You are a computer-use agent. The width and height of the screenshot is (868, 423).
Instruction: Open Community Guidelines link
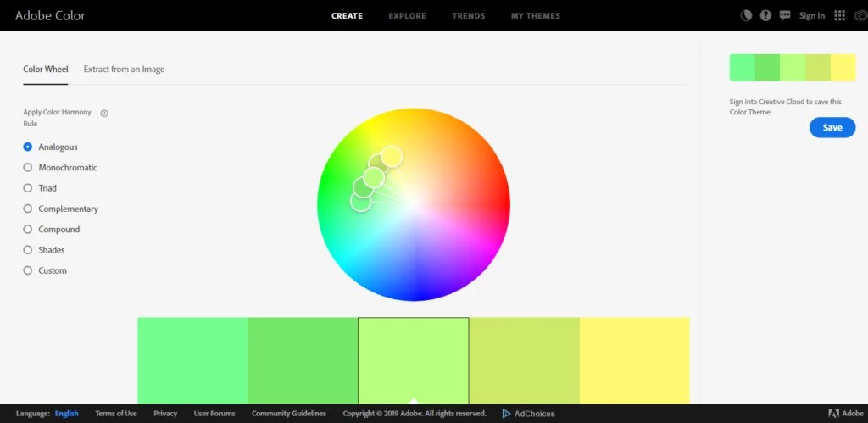289,413
